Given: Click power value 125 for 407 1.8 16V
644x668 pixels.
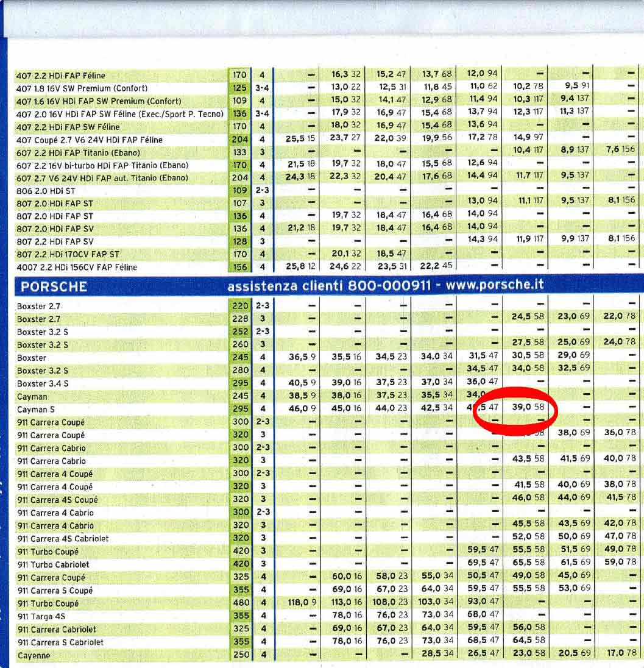Looking at the screenshot, I should [x=239, y=88].
